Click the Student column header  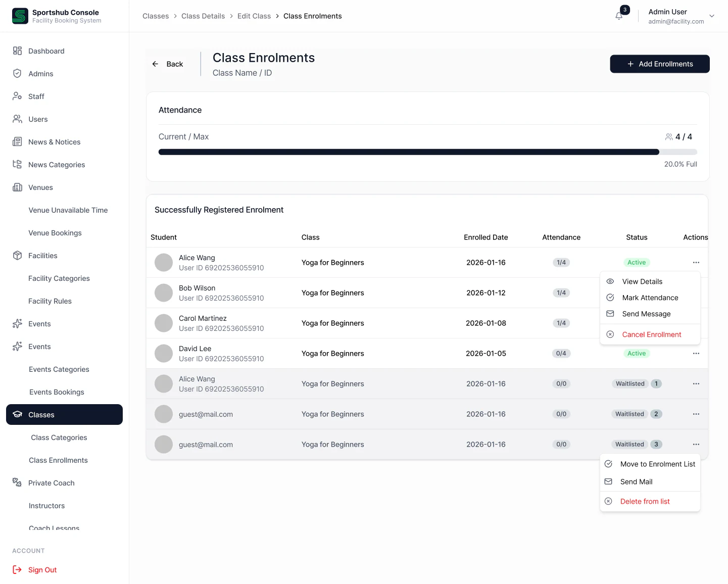pyautogui.click(x=164, y=237)
